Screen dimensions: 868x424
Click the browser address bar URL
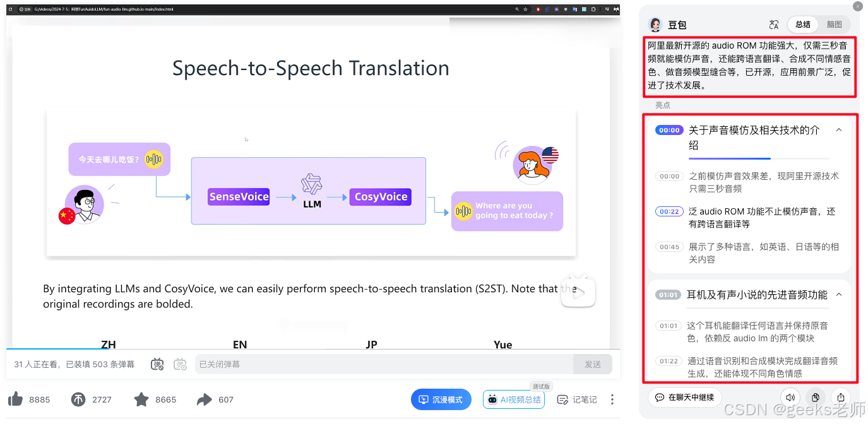coord(104,9)
